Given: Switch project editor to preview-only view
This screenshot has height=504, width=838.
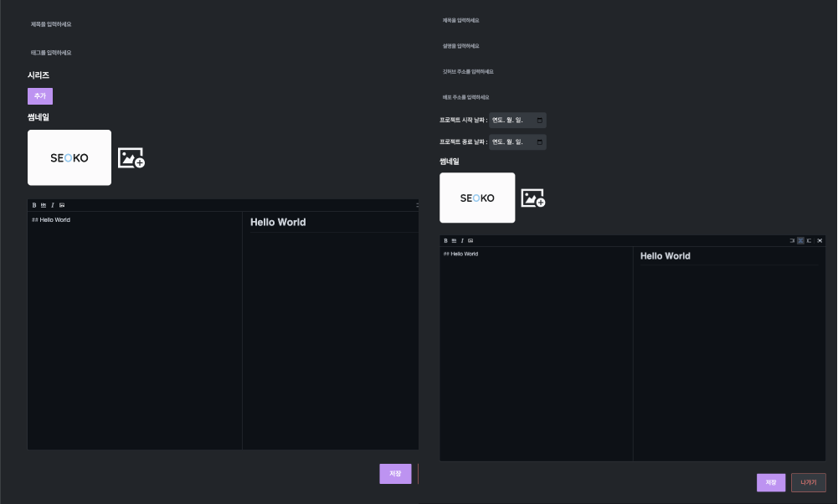Looking at the screenshot, I should pos(810,240).
